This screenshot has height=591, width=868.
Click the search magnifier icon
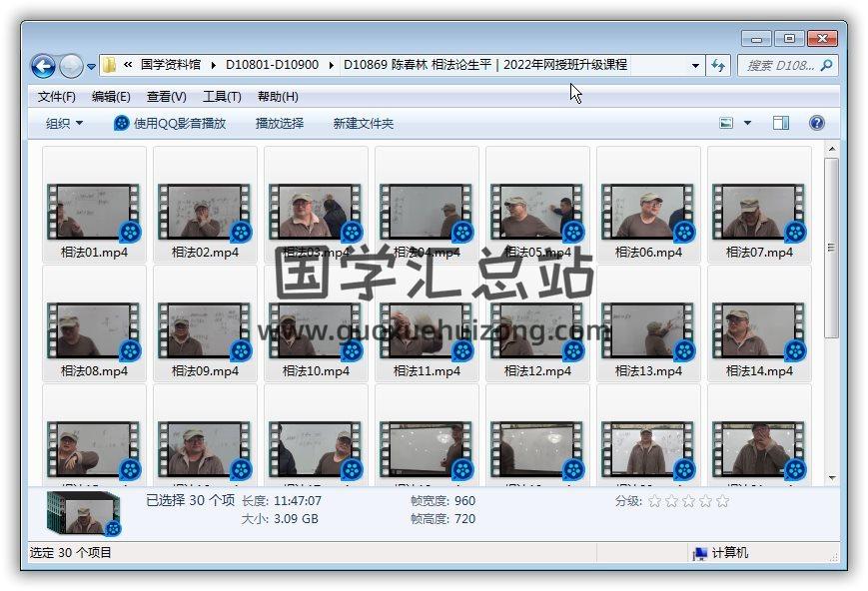pos(826,65)
